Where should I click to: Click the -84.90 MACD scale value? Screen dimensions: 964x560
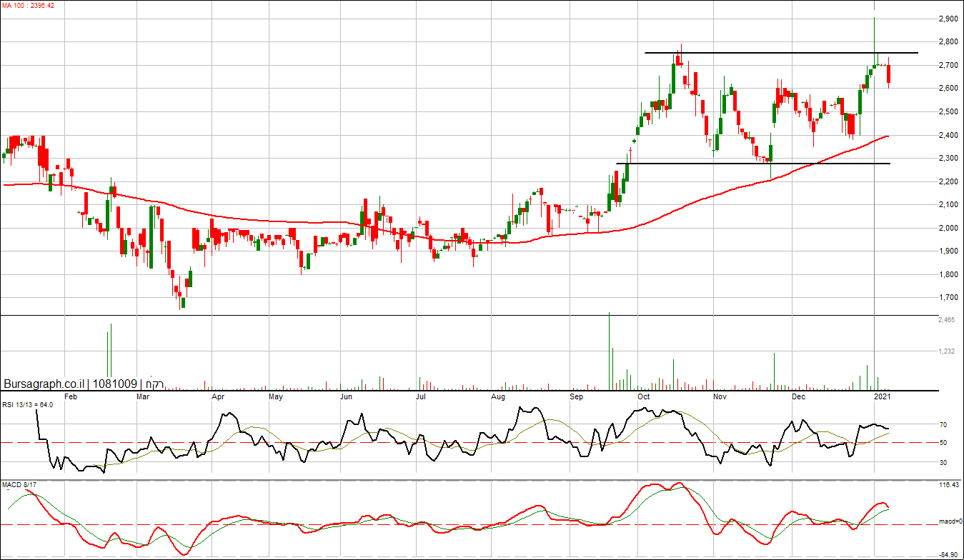coord(948,554)
